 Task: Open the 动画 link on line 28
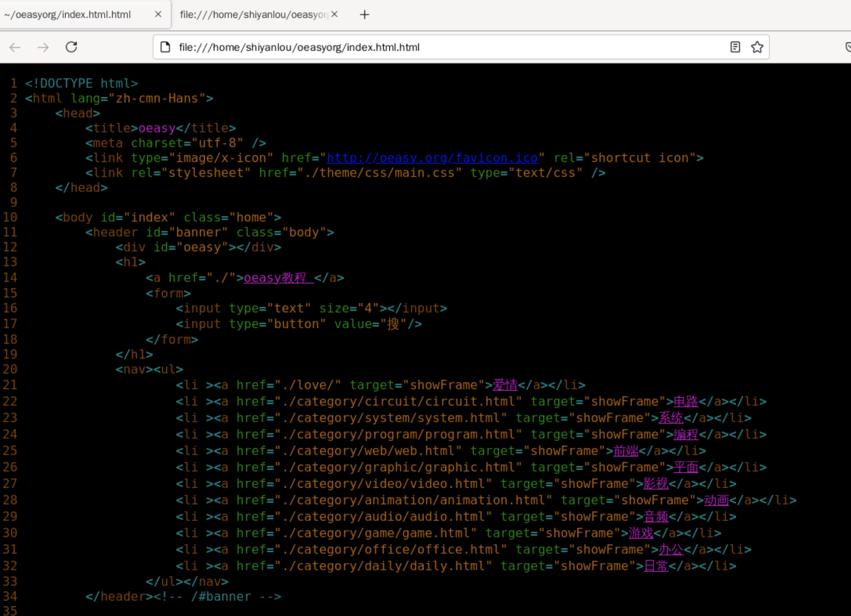(x=716, y=500)
